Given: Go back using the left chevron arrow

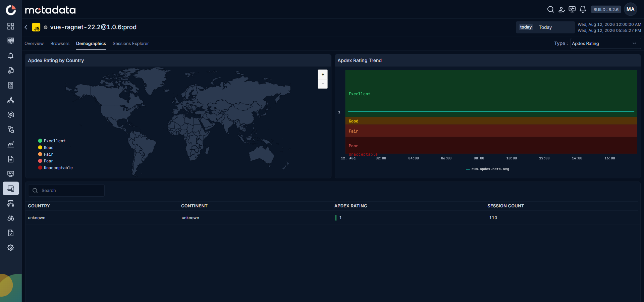Looking at the screenshot, I should pyautogui.click(x=26, y=27).
